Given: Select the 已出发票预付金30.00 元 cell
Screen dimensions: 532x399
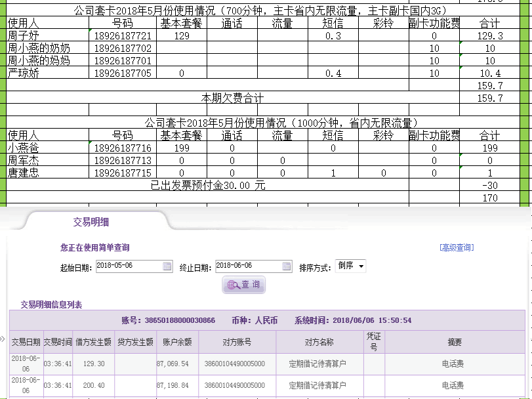Looking at the screenshot, I should click(208, 186).
